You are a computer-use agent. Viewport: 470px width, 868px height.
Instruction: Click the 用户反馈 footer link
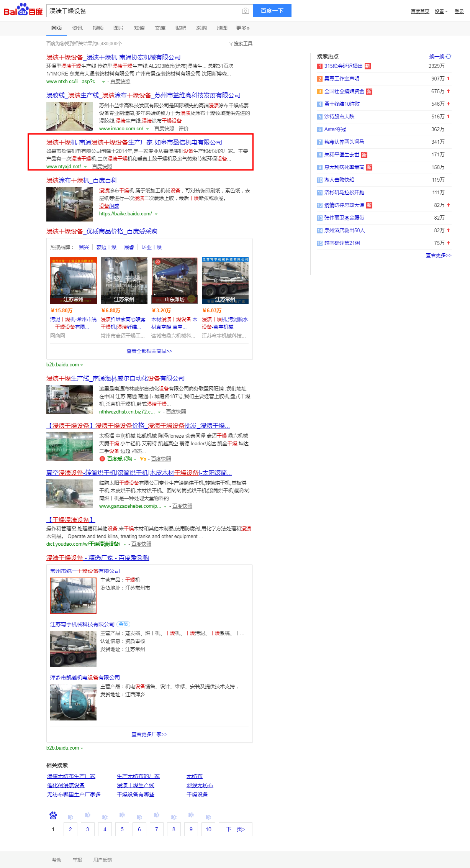[x=103, y=860]
